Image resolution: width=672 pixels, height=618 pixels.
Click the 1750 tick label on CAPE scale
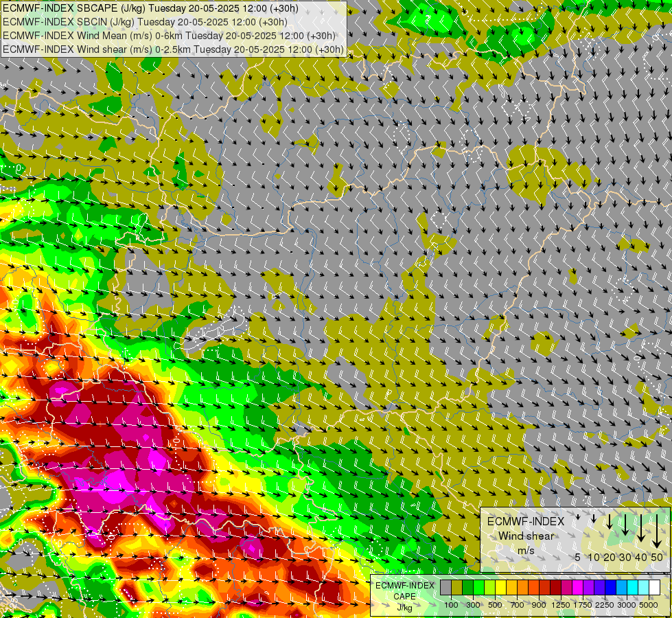pos(583,605)
